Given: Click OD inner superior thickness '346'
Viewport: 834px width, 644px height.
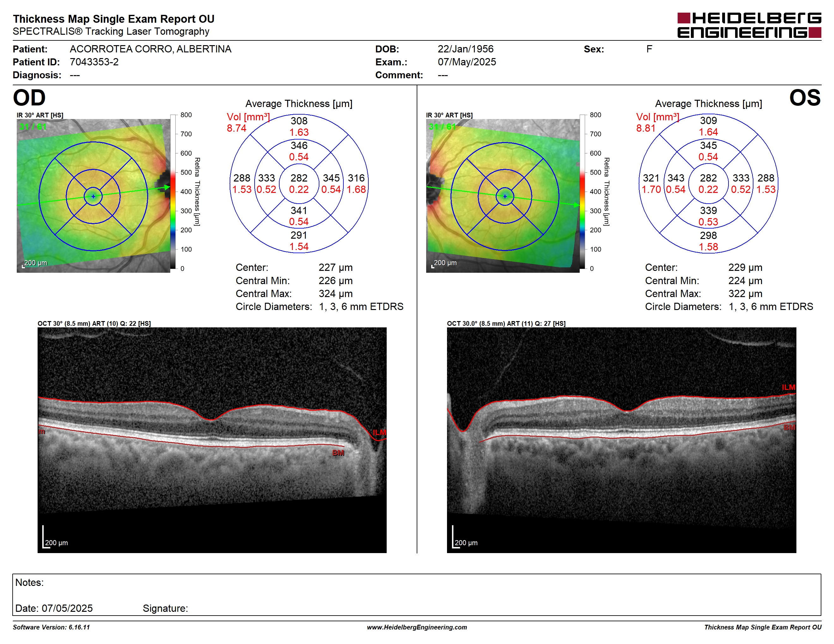Looking at the screenshot, I should [x=299, y=145].
